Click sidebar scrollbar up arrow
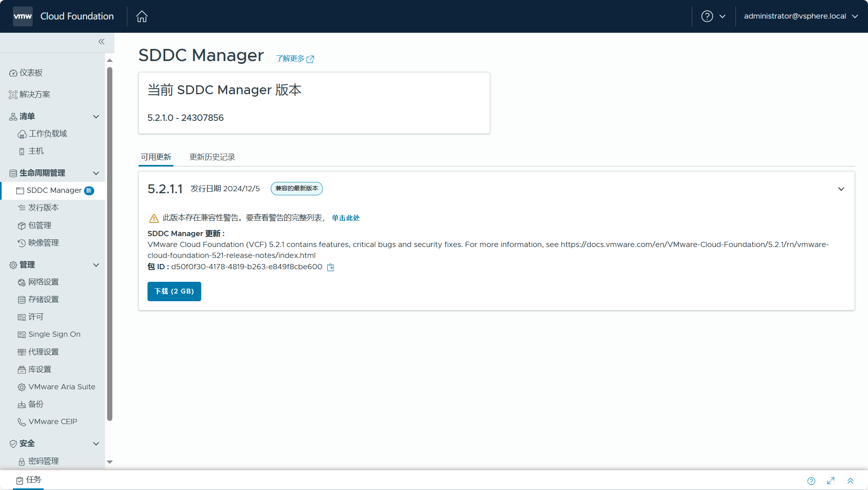868x490 pixels. [x=110, y=60]
